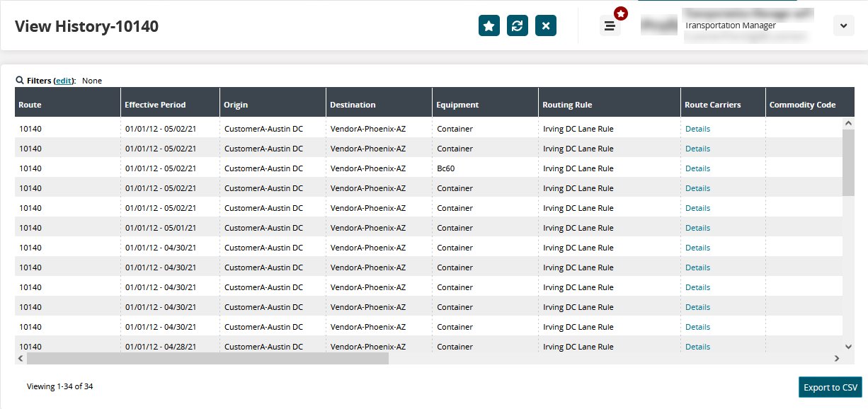Sort by Effective Period column header

[x=155, y=105]
